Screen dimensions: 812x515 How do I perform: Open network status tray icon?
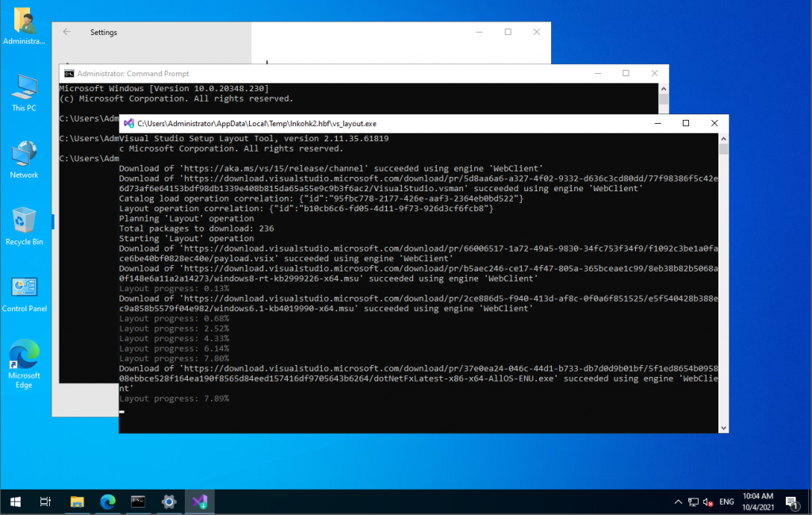pos(693,502)
